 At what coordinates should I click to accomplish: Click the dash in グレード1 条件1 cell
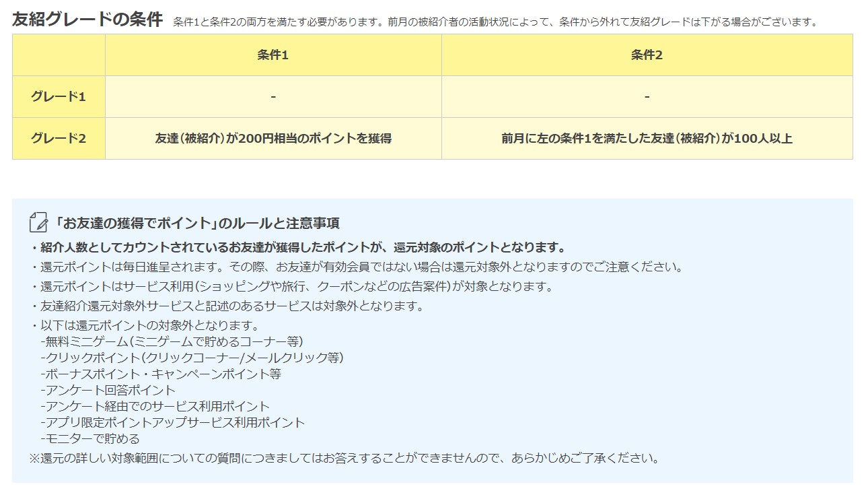tap(273, 97)
